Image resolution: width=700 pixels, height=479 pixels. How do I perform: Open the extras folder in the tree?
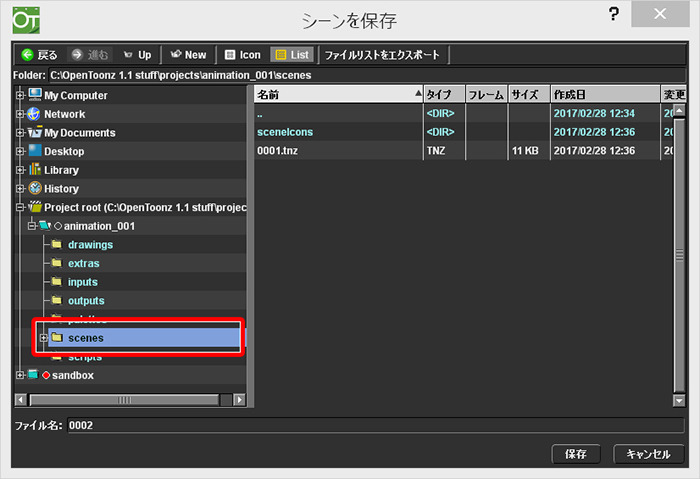[x=83, y=263]
